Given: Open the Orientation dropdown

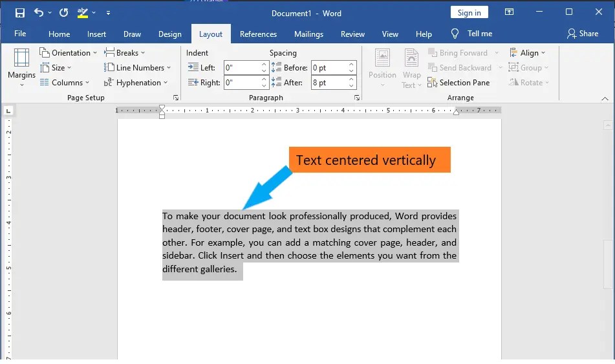Looking at the screenshot, I should 69,52.
